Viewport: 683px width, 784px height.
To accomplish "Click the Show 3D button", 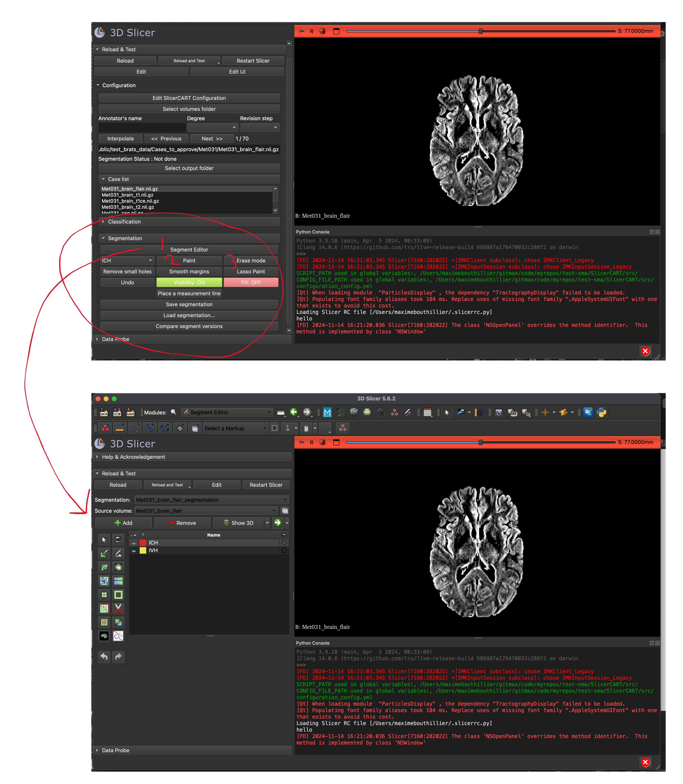I will tap(238, 523).
